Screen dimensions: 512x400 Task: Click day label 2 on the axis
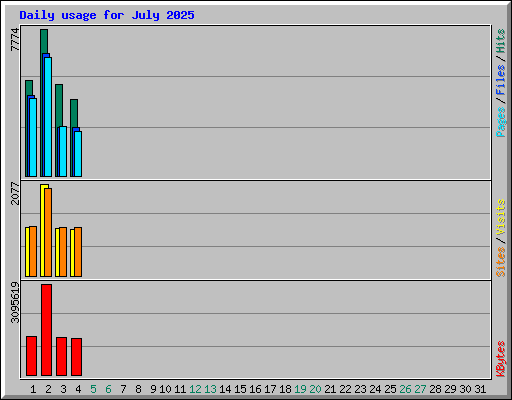pyautogui.click(x=48, y=389)
